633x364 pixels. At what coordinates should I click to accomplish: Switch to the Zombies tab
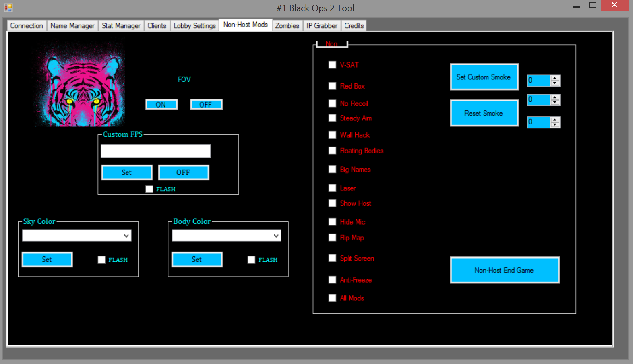(287, 25)
